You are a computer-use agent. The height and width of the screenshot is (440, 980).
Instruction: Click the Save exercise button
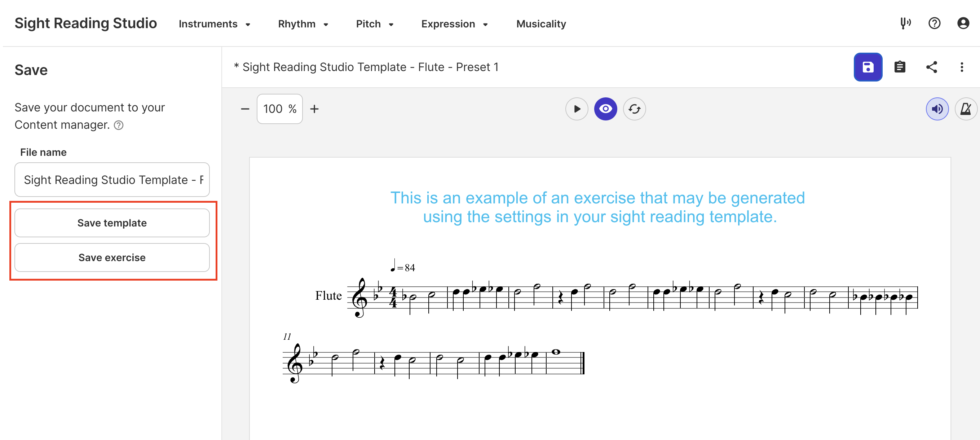(112, 258)
